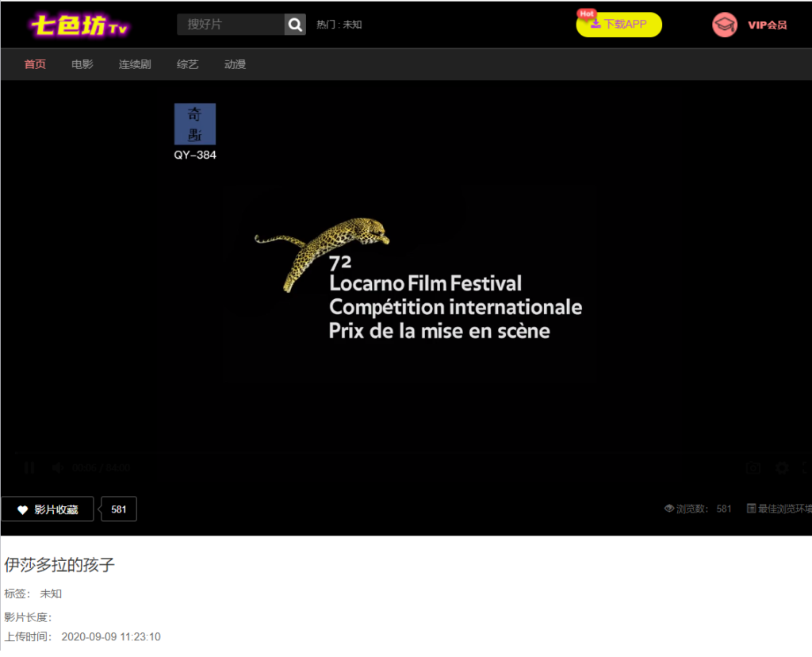This screenshot has height=657, width=812.
Task: Open the 动漫 category
Action: (235, 64)
